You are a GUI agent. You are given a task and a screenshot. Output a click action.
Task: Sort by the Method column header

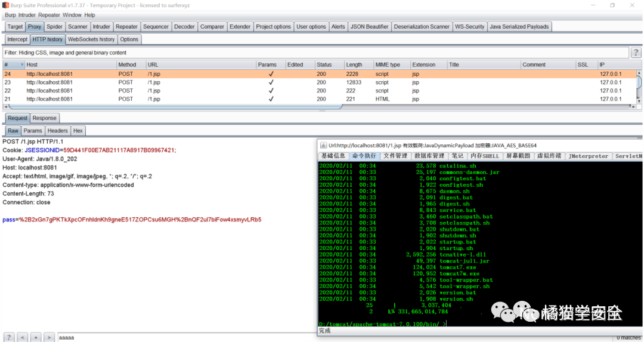click(131, 65)
